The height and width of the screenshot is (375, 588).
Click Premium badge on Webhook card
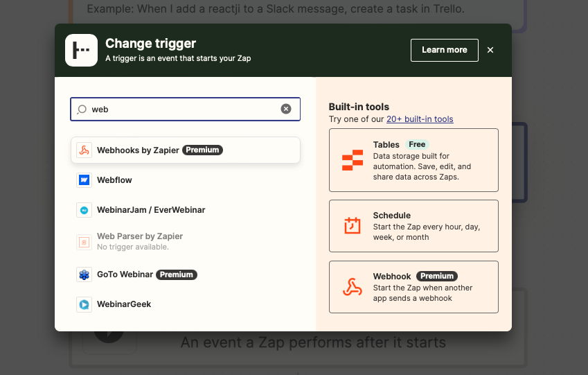coord(437,277)
